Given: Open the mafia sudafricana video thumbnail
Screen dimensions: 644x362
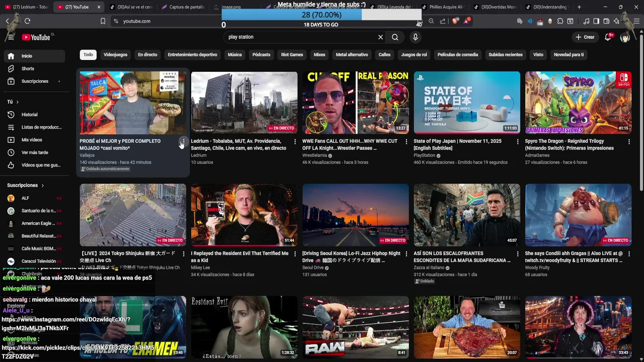Looking at the screenshot, I should pos(467,215).
